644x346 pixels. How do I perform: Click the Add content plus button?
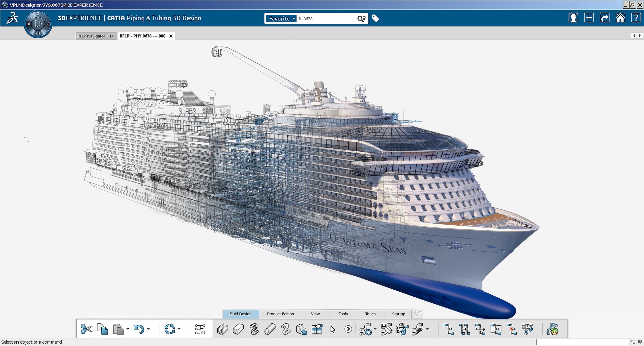coord(589,18)
